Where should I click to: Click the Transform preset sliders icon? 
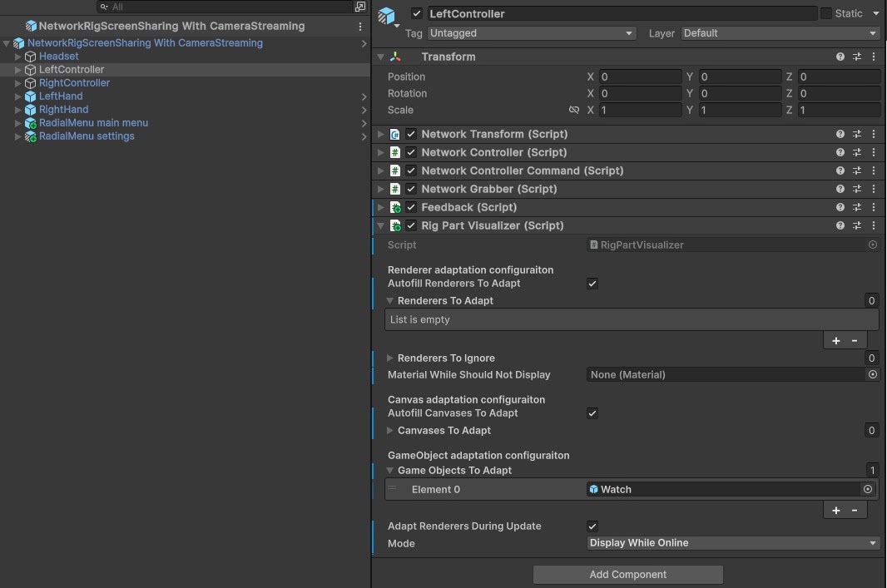pyautogui.click(x=857, y=57)
